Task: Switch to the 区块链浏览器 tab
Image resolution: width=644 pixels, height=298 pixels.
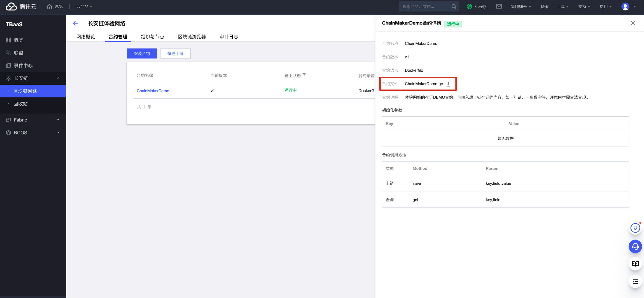Action: tap(192, 37)
